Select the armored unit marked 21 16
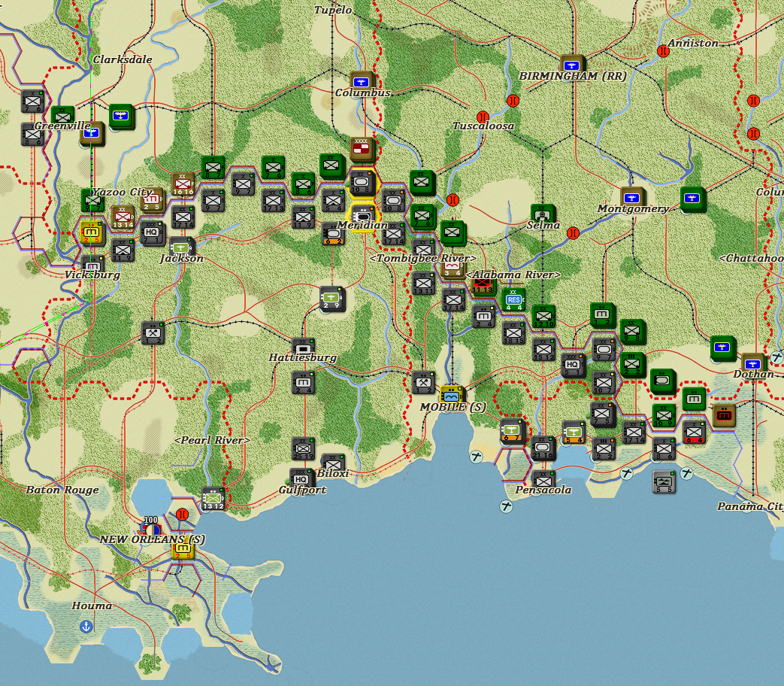The image size is (784, 686). coord(543,448)
